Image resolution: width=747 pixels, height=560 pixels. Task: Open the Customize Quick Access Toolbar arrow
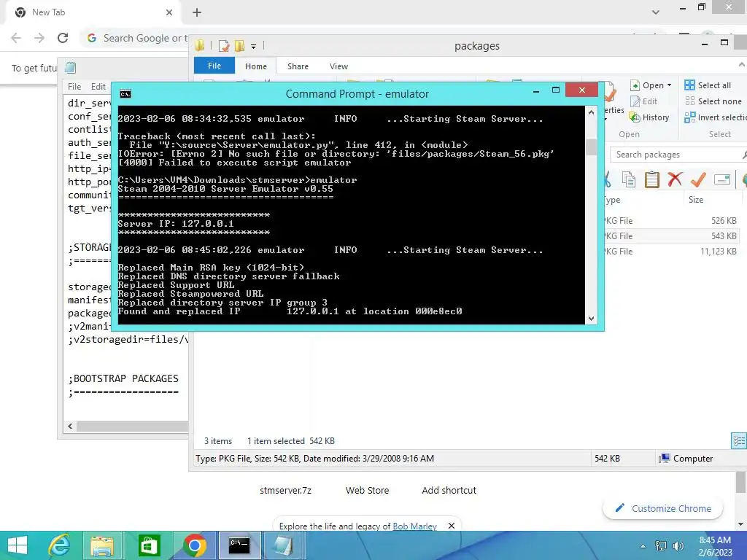click(253, 46)
